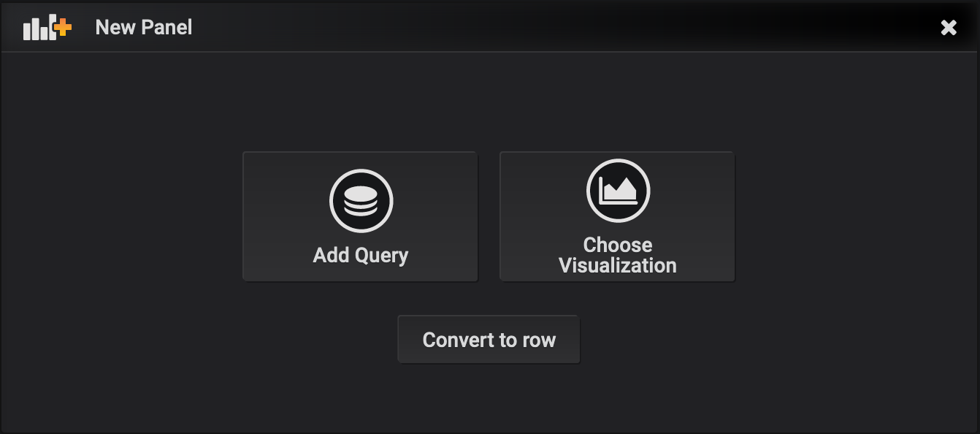Turn this panel into a row
Image resolution: width=980 pixels, height=434 pixels.
(x=489, y=340)
